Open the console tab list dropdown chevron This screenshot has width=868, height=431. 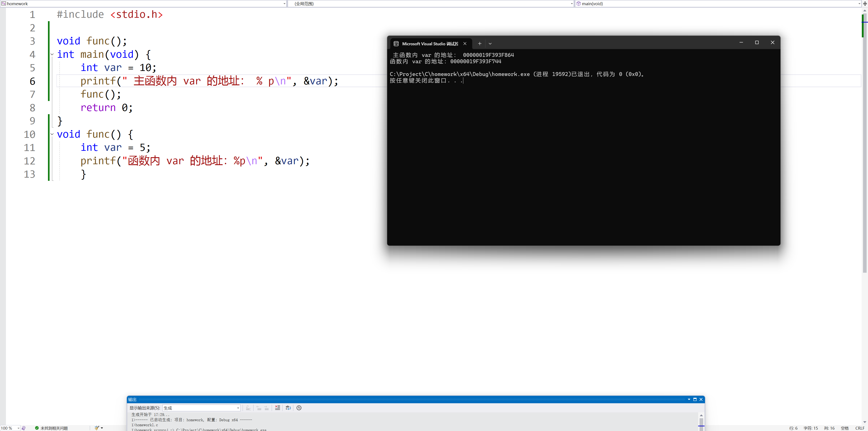click(490, 43)
